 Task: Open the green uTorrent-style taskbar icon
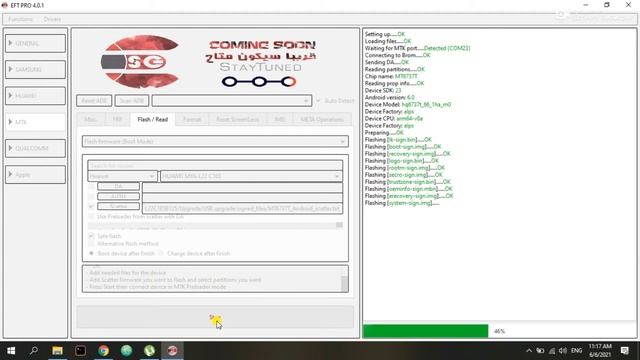(149, 350)
